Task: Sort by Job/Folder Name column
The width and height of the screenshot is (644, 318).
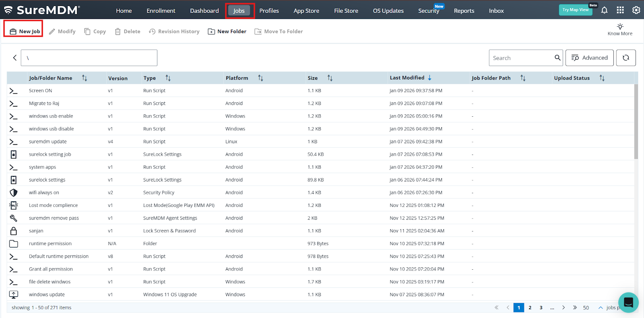Action: tap(85, 78)
